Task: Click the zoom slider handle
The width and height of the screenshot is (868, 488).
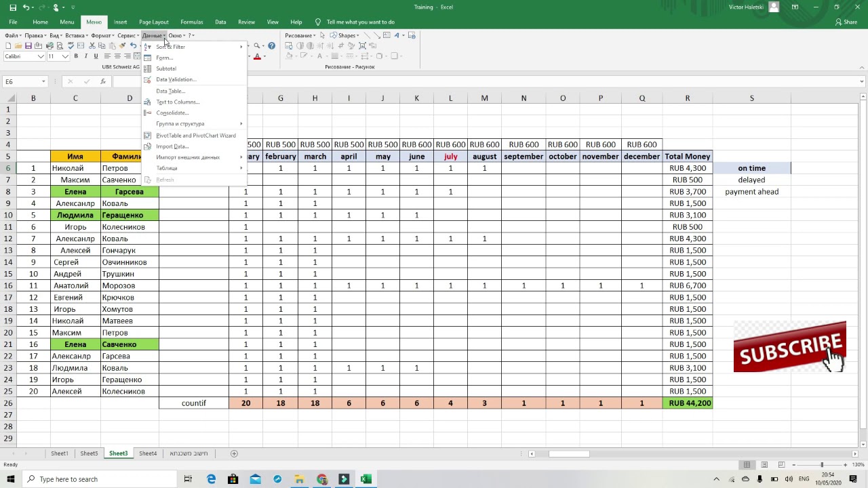Action: point(822,465)
